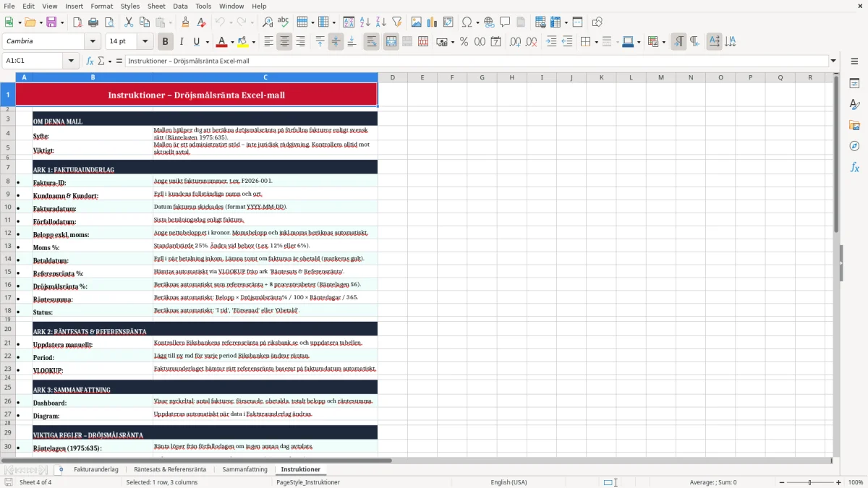Apply the yellow background color swatch
This screenshot has height=488, width=868.
(x=243, y=42)
